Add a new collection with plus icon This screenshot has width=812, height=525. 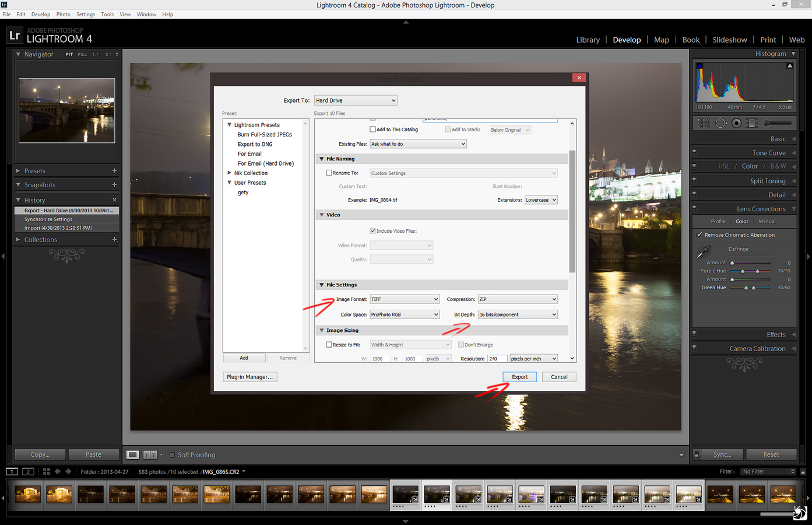[114, 240]
